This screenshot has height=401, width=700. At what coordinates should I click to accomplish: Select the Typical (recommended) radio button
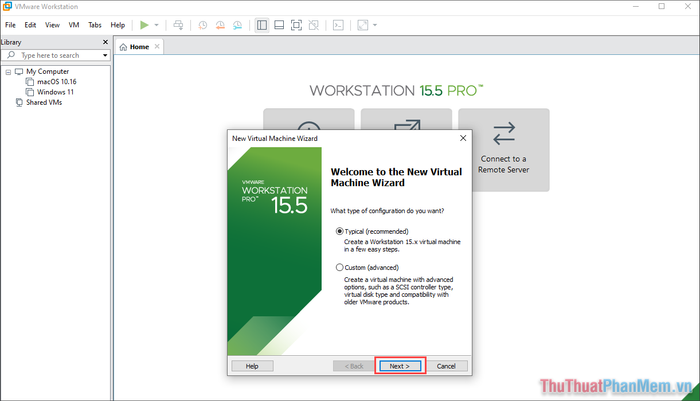pos(339,231)
